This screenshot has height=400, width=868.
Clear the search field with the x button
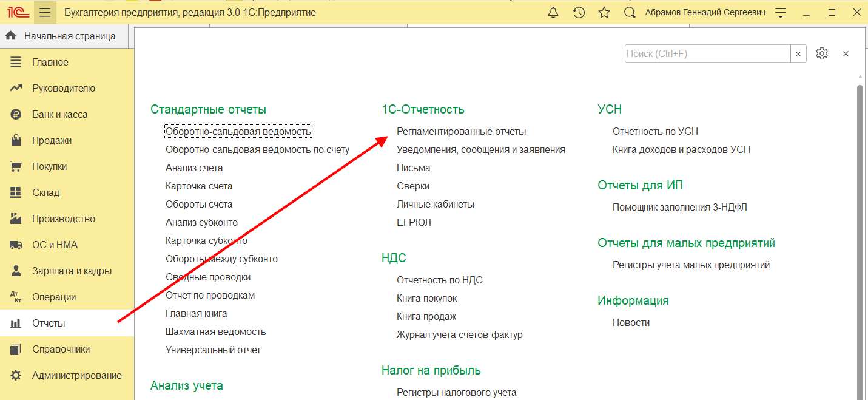coord(798,53)
